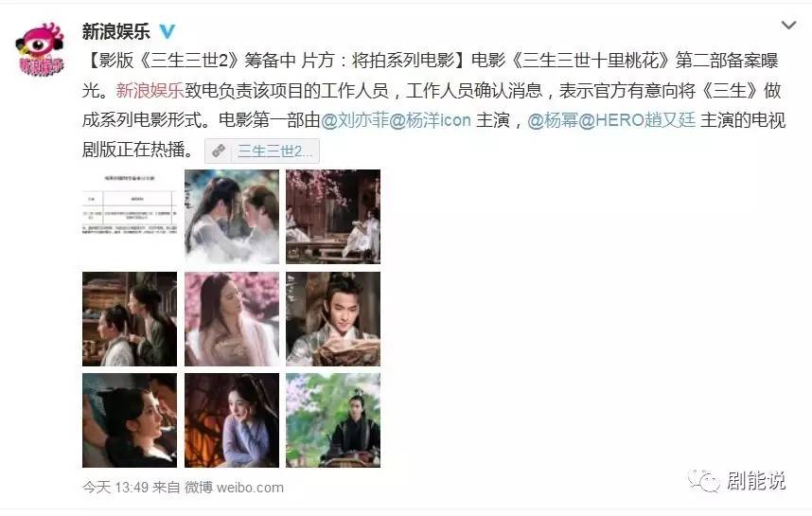Open the thumbnail of couple face to face
Viewport: 812px width, 516px height.
tap(232, 217)
